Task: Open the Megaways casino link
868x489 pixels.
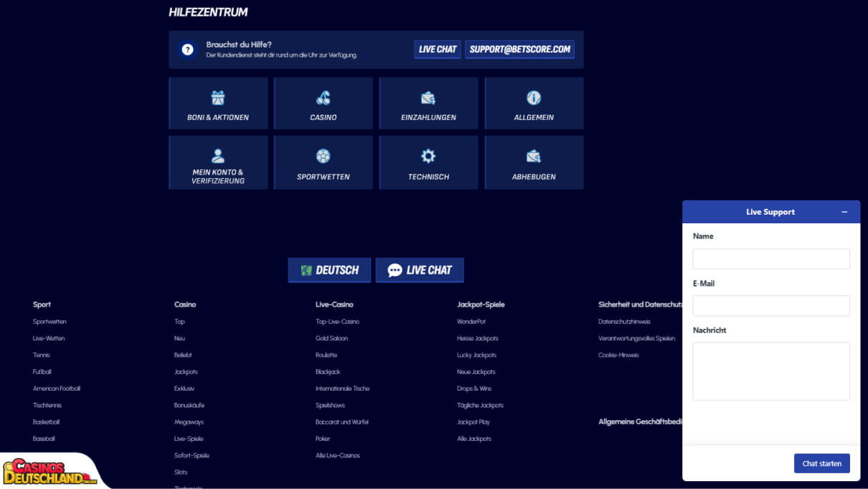Action: coord(189,422)
